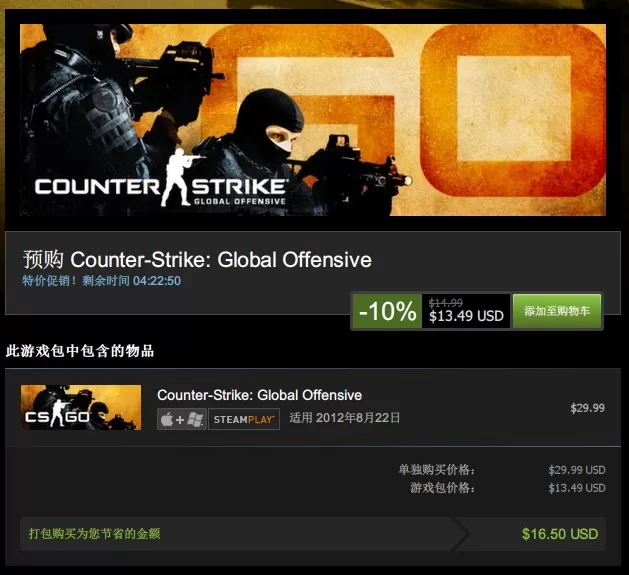
Task: Open the Counter-Strike: Global Offensive item link
Action: 260,395
